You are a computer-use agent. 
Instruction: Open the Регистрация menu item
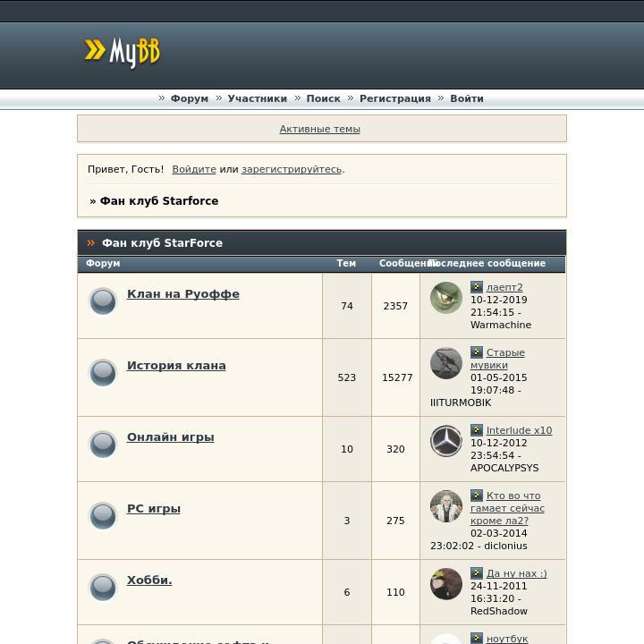395,98
